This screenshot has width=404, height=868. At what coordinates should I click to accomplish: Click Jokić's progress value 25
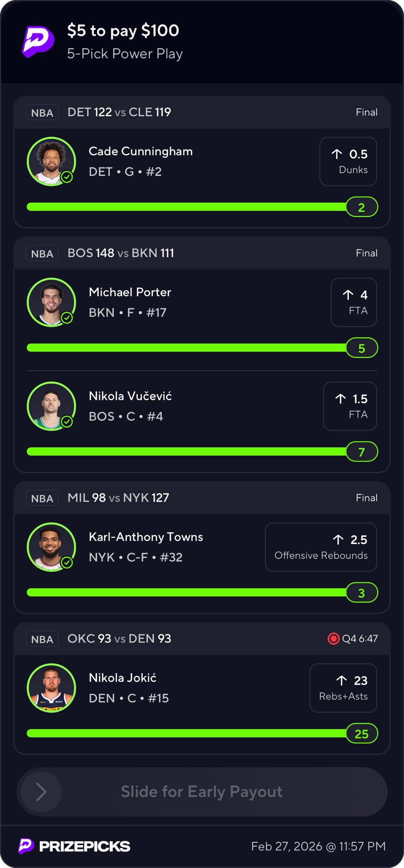[x=361, y=734]
